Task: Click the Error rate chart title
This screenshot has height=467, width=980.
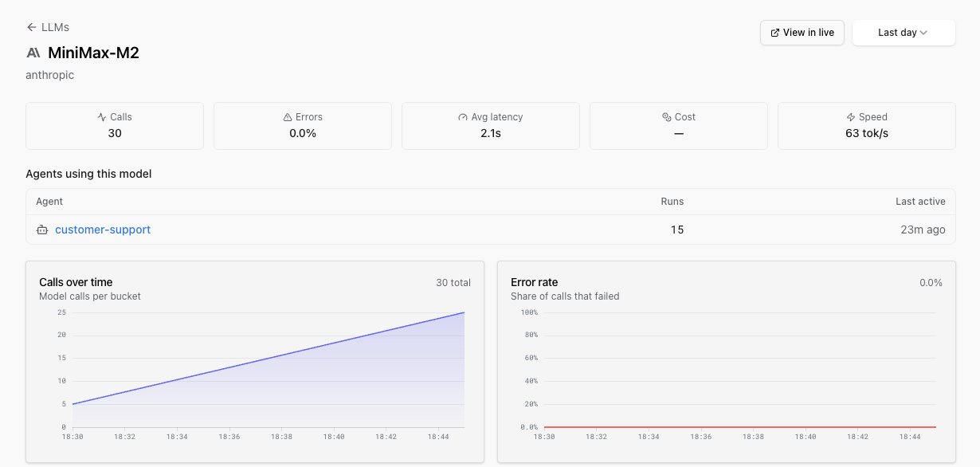Action: 535,282
